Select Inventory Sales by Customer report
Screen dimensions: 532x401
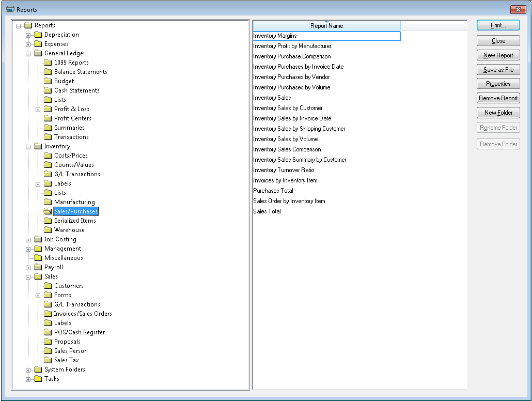click(x=288, y=108)
